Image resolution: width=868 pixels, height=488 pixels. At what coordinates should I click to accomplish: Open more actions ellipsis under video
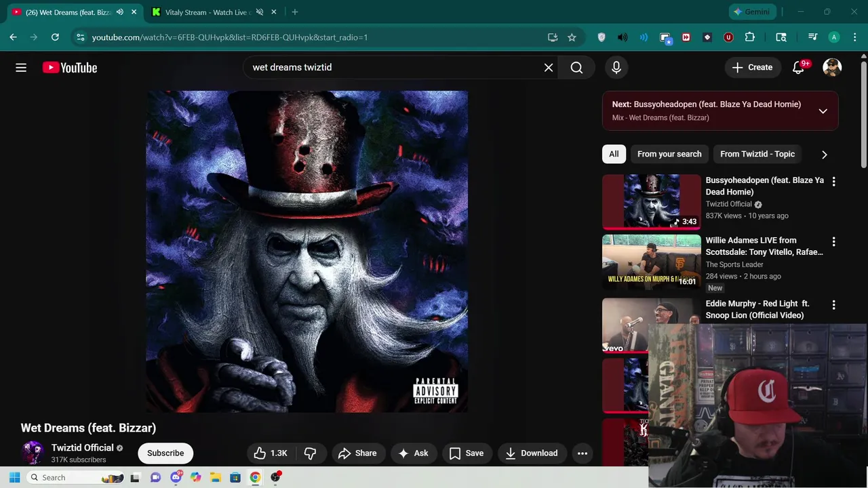(x=582, y=453)
